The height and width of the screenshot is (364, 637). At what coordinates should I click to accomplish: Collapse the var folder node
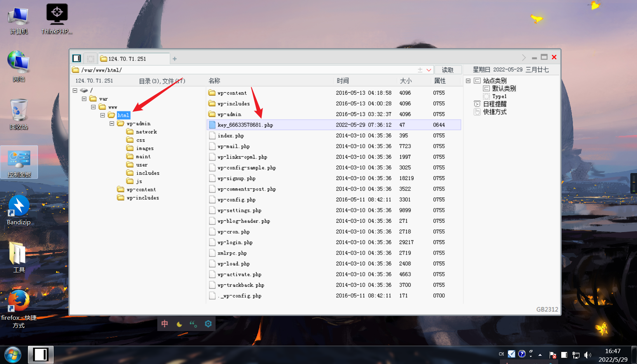click(x=84, y=99)
